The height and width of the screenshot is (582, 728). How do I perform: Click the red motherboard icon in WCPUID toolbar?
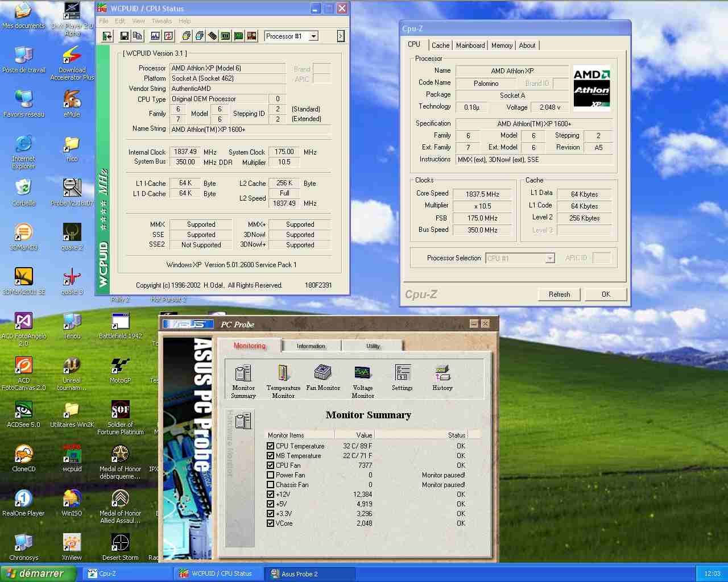click(251, 36)
